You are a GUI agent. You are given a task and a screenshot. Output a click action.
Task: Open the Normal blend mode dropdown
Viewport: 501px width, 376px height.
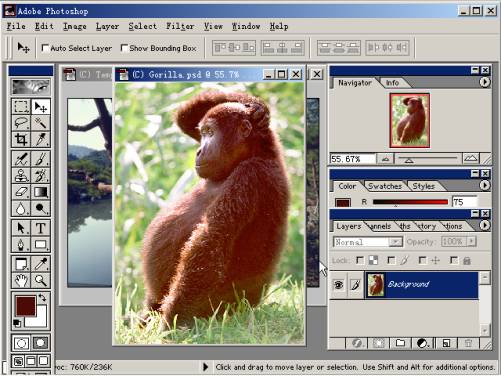tap(368, 242)
